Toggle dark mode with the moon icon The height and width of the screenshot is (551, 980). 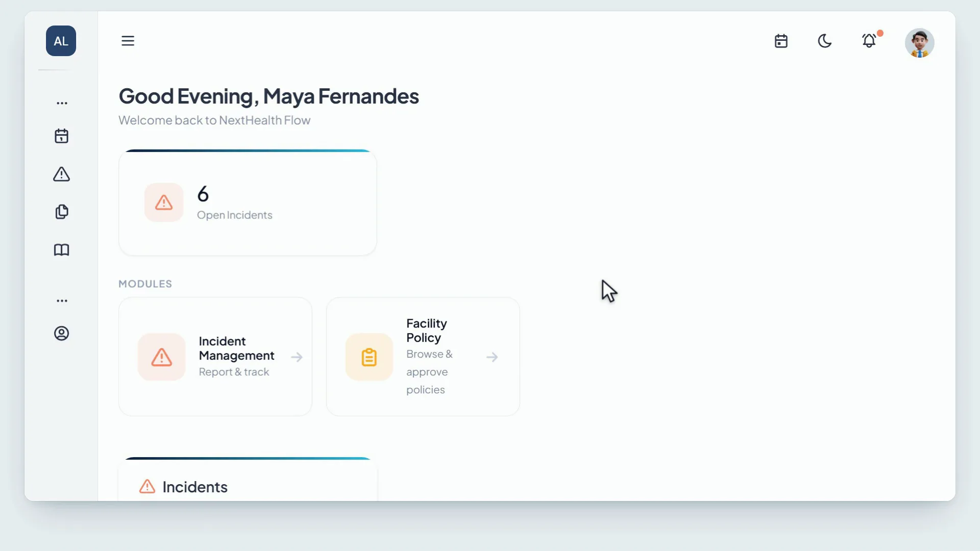point(825,41)
